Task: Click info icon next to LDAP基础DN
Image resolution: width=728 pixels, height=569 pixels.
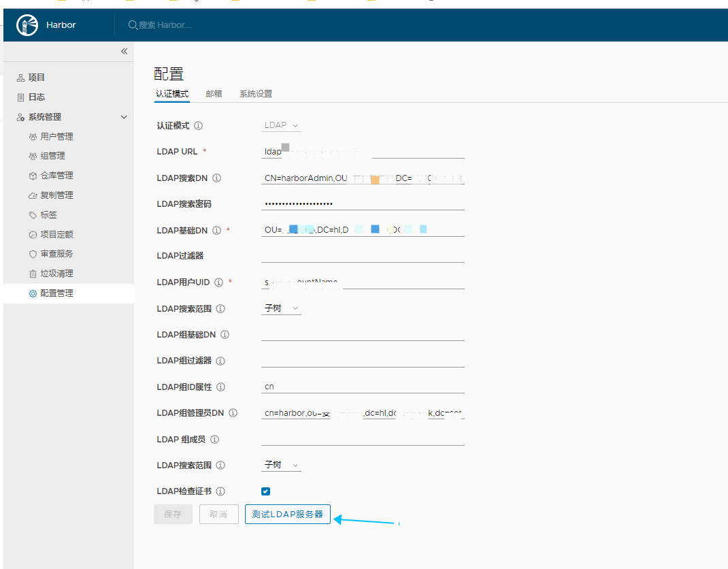Action: click(x=217, y=230)
